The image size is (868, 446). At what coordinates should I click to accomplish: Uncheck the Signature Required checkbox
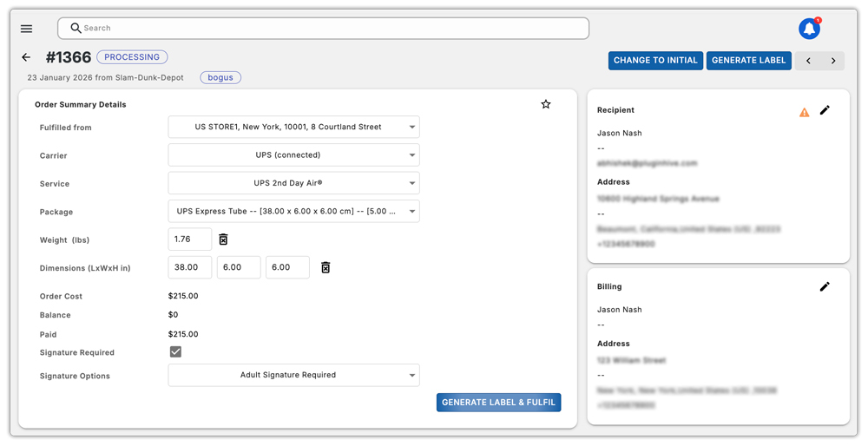click(x=175, y=352)
